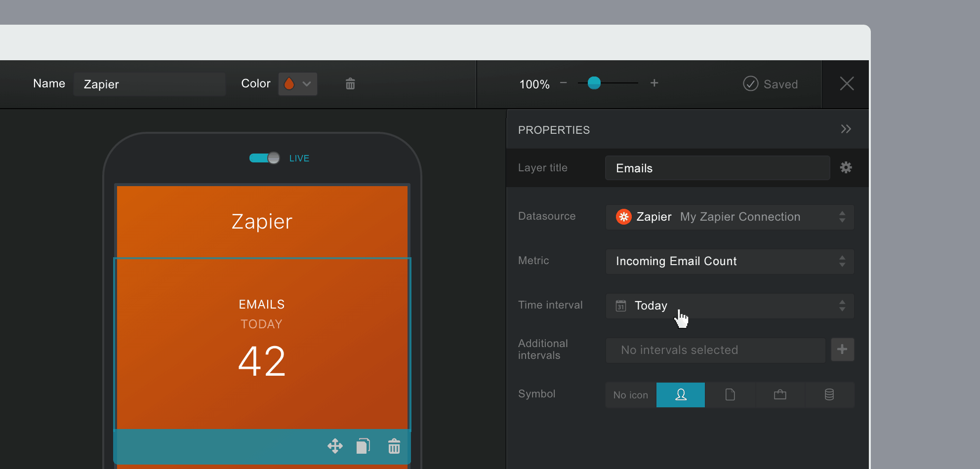Viewport: 980px width, 469px height.
Task: Click the zoom out minus icon
Action: (563, 83)
